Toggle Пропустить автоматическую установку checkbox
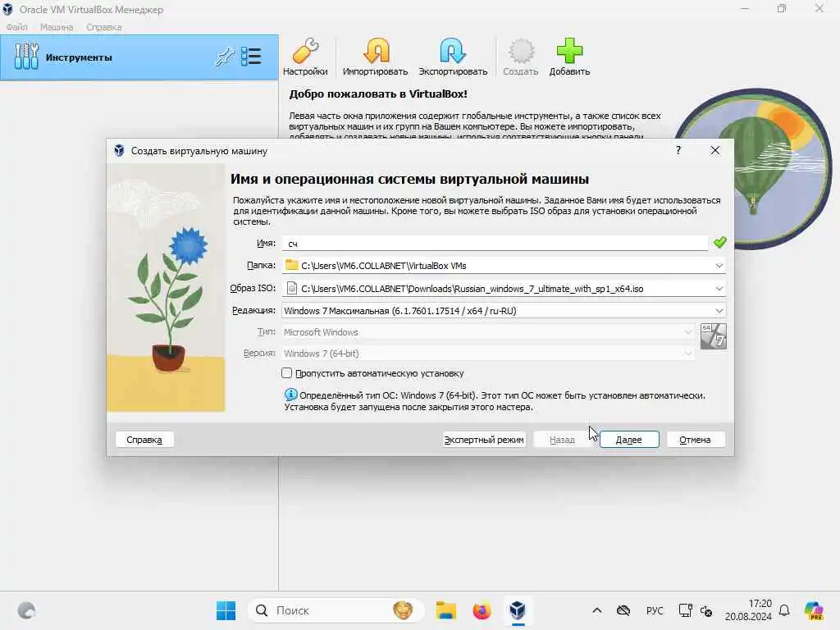The image size is (840, 630). [x=286, y=373]
